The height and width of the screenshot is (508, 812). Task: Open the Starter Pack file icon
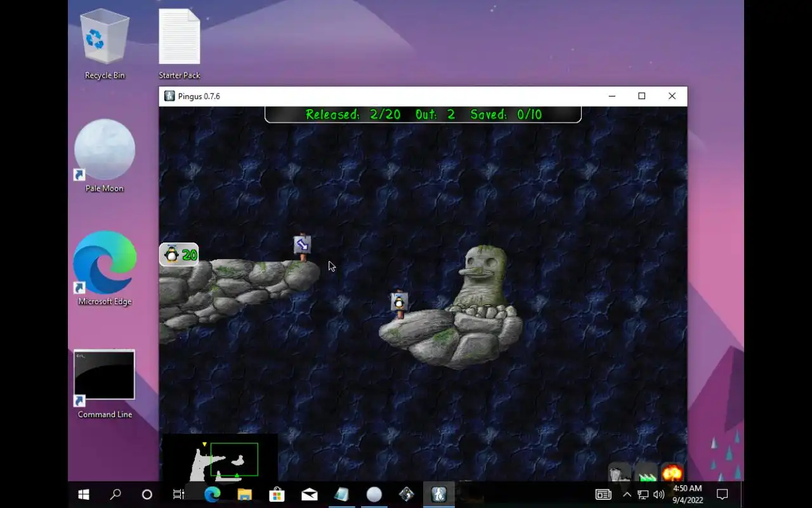180,44
